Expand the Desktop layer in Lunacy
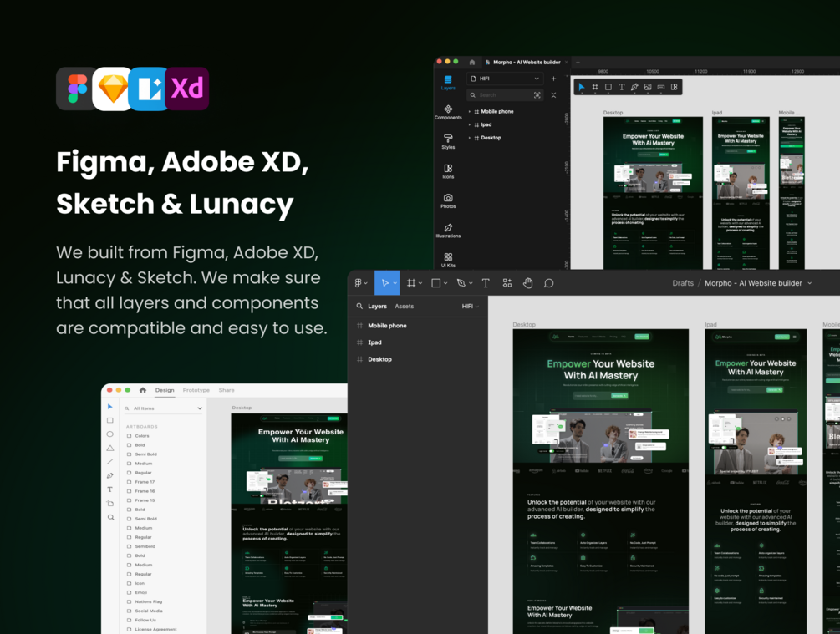840x634 pixels. coord(470,138)
